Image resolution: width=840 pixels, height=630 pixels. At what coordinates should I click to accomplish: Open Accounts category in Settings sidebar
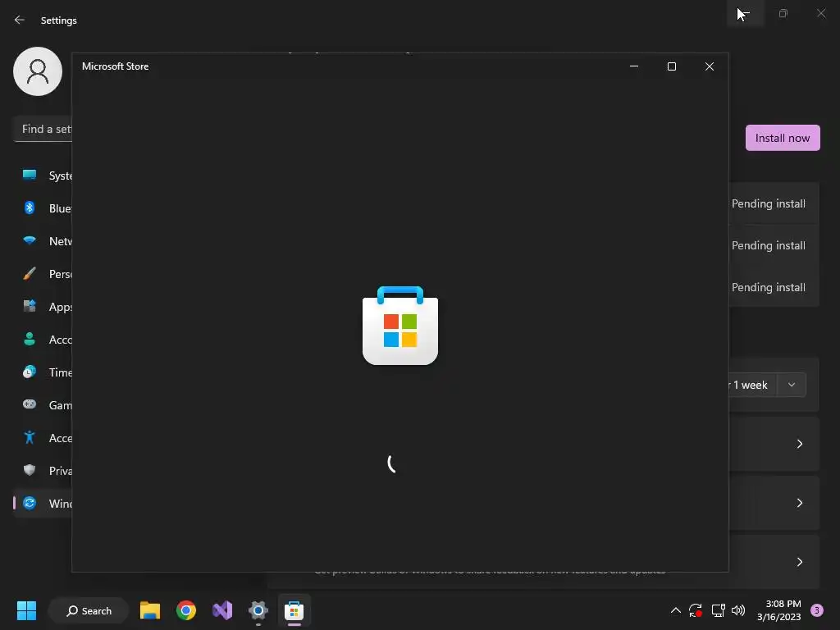[x=43, y=340]
